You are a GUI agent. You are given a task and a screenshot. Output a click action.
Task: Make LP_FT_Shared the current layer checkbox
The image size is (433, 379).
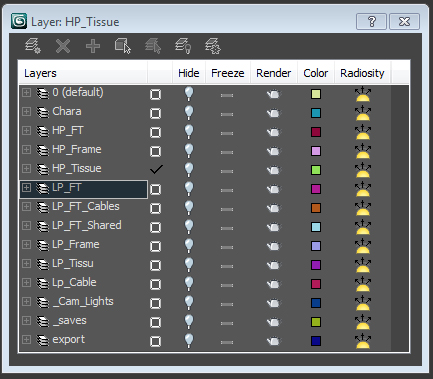click(x=155, y=227)
